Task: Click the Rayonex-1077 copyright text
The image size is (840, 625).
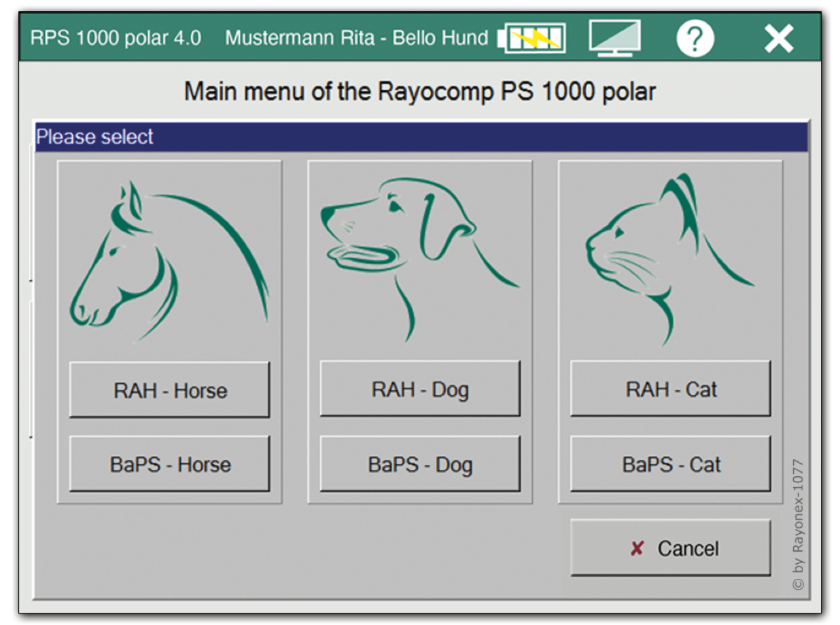Action: tap(798, 524)
